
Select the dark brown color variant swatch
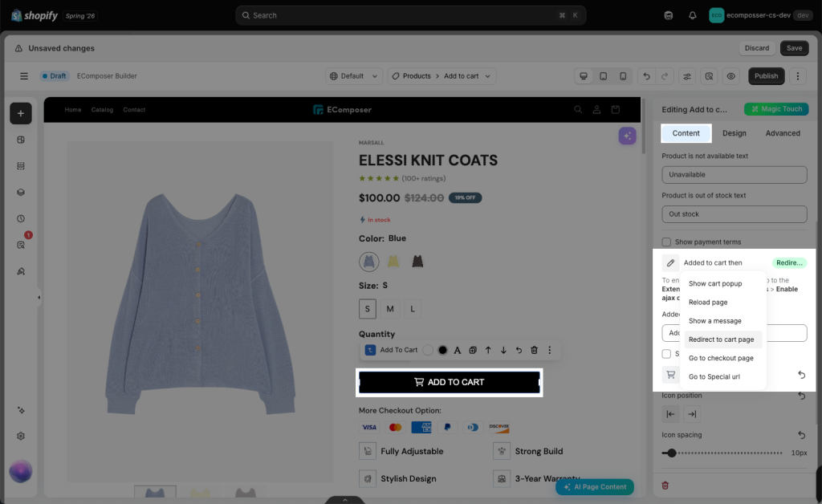pyautogui.click(x=417, y=262)
